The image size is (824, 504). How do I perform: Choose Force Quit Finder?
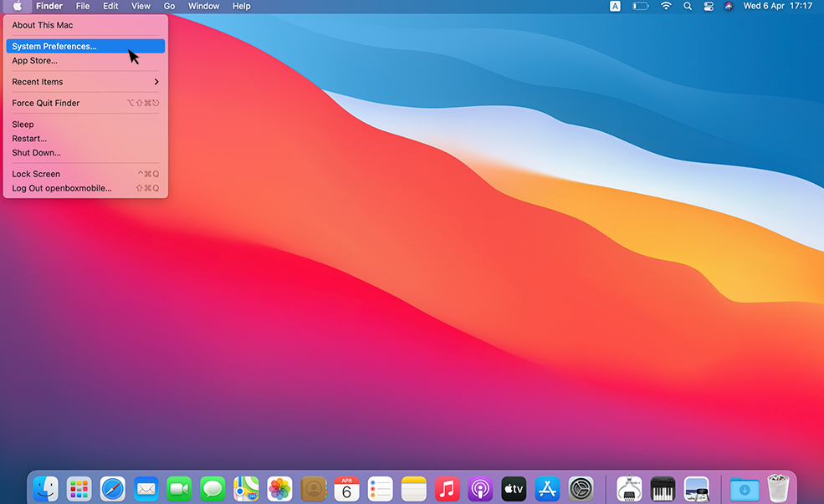85,103
